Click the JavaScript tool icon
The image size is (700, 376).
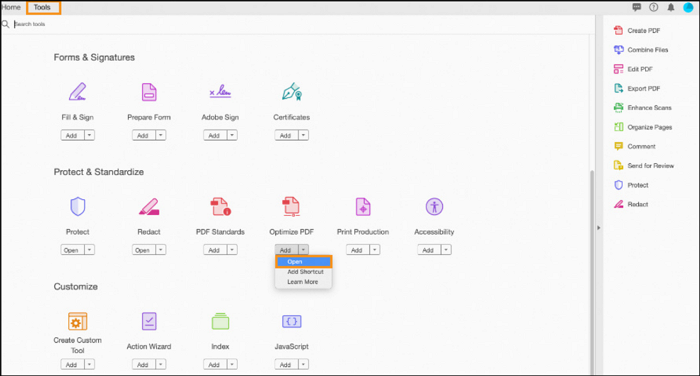point(292,321)
